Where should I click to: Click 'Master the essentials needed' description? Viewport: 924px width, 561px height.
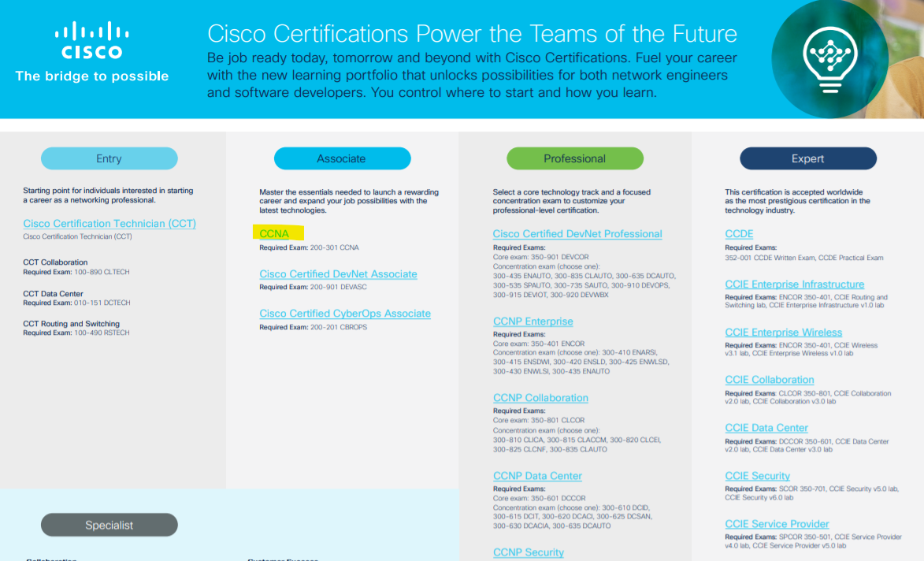(x=349, y=201)
